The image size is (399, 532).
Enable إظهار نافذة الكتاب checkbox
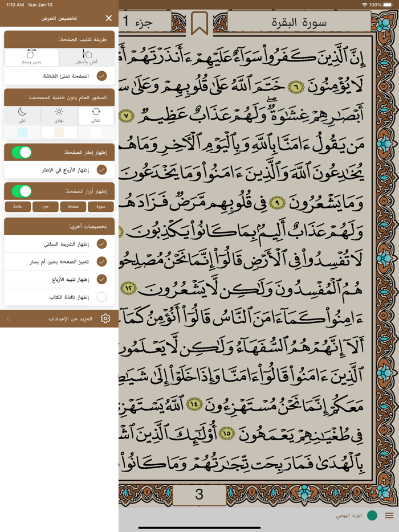pyautogui.click(x=101, y=297)
